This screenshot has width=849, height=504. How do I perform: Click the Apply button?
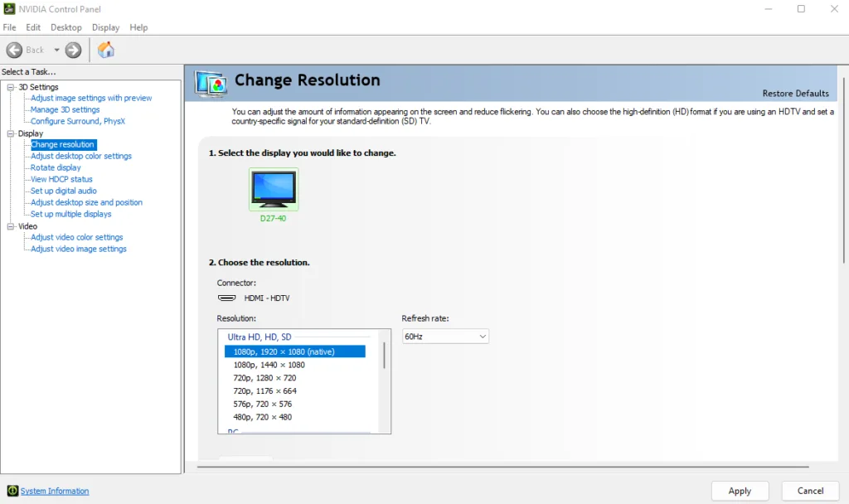point(740,491)
